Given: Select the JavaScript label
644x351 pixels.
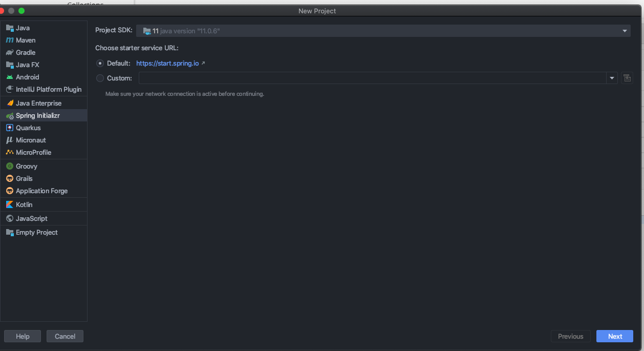Looking at the screenshot, I should pos(32,218).
